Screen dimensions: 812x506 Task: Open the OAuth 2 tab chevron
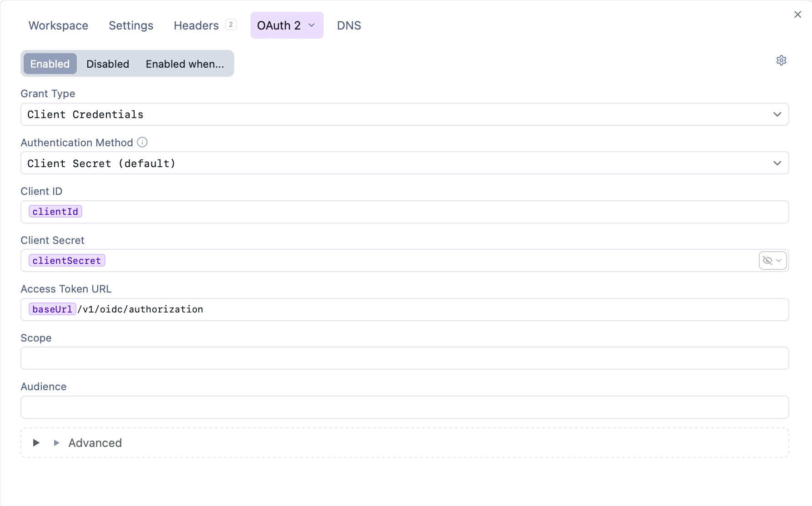click(311, 25)
